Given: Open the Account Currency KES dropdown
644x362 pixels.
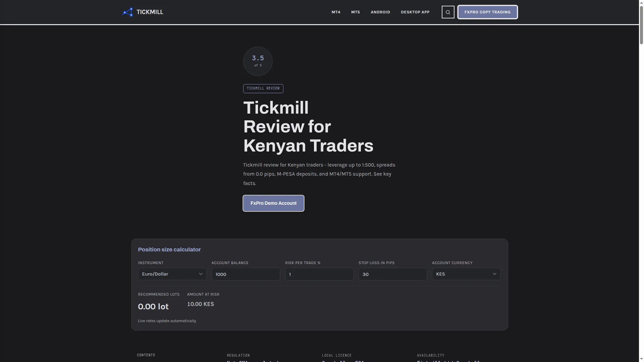Looking at the screenshot, I should 466,274.
